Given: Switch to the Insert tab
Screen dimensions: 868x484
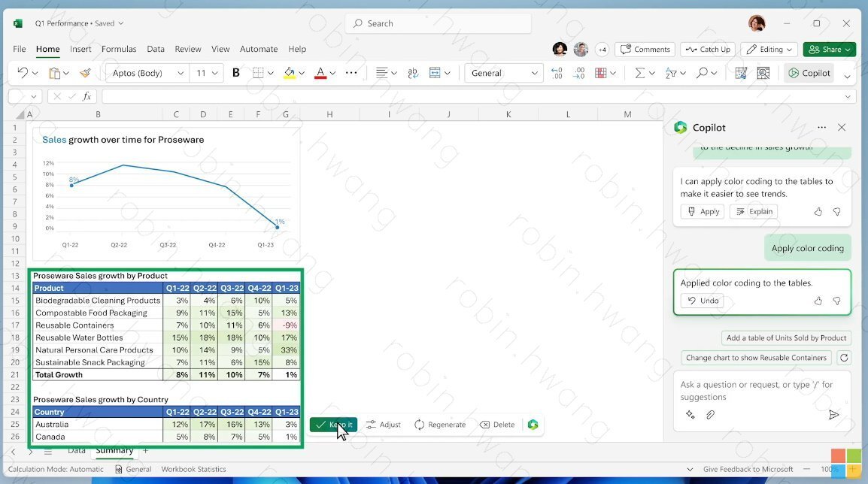Looking at the screenshot, I should coord(80,49).
